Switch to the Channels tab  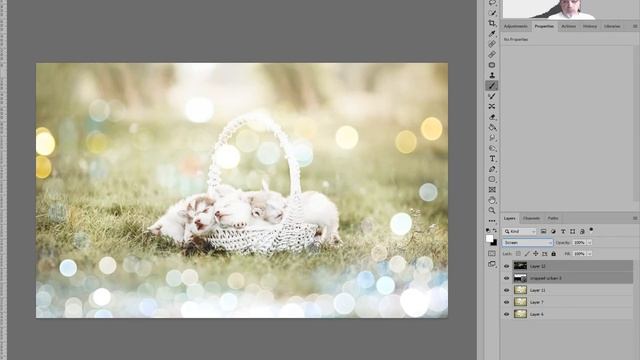tap(531, 218)
